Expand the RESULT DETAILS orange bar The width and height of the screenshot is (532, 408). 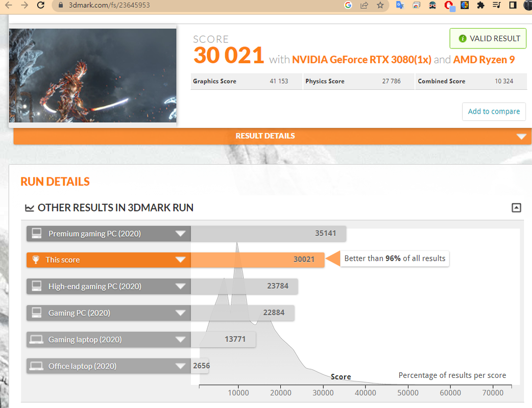coord(273,136)
